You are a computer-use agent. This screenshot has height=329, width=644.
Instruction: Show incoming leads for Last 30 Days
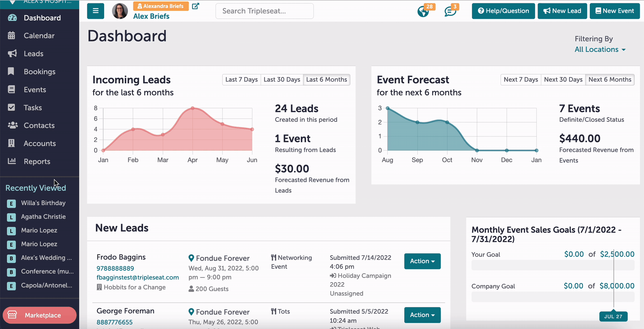(x=282, y=80)
